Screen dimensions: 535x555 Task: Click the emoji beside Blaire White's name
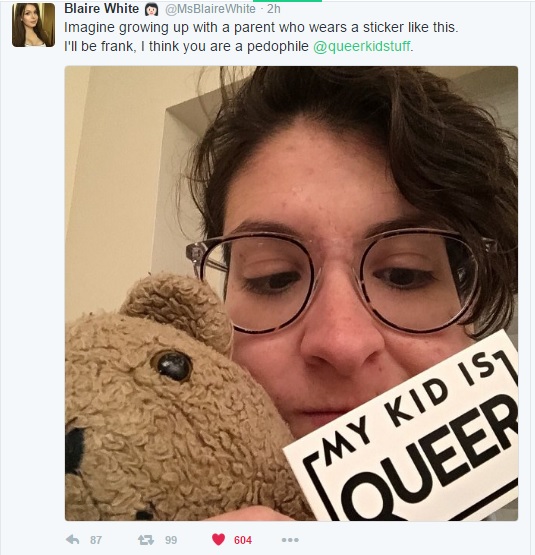pos(152,9)
